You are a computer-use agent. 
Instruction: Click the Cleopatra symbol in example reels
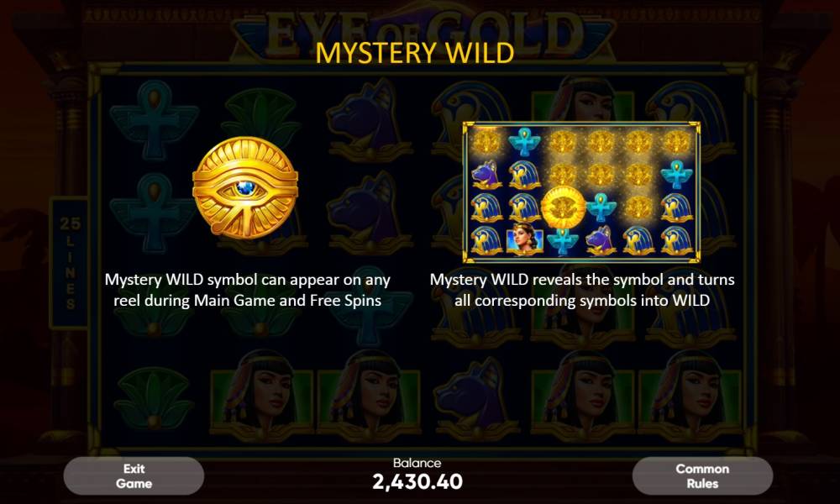pyautogui.click(x=524, y=239)
